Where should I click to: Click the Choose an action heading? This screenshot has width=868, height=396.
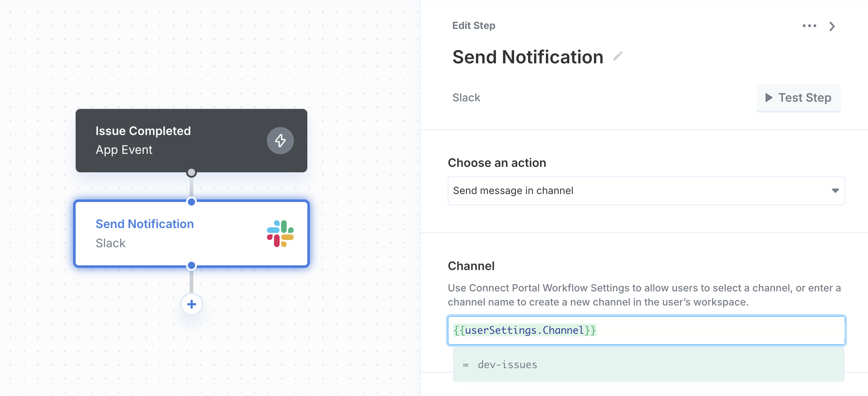tap(497, 163)
